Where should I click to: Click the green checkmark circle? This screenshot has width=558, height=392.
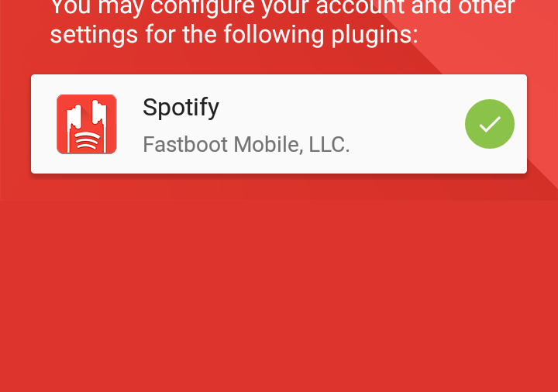(490, 124)
